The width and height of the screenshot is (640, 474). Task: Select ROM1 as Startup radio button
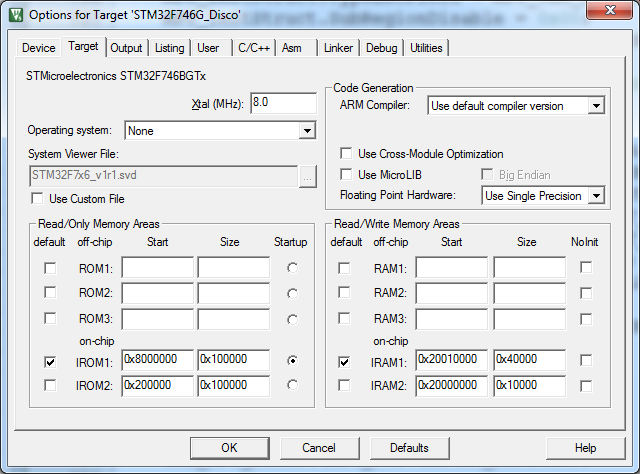click(292, 268)
